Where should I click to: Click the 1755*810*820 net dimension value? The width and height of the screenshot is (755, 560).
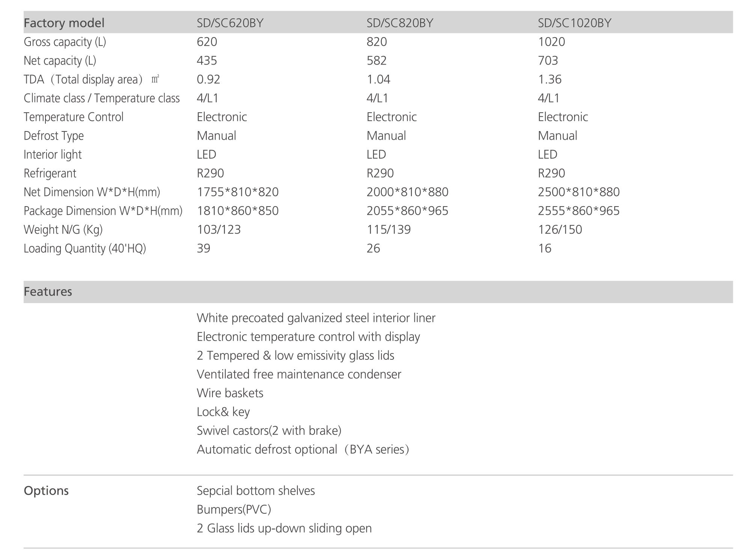[x=238, y=192]
